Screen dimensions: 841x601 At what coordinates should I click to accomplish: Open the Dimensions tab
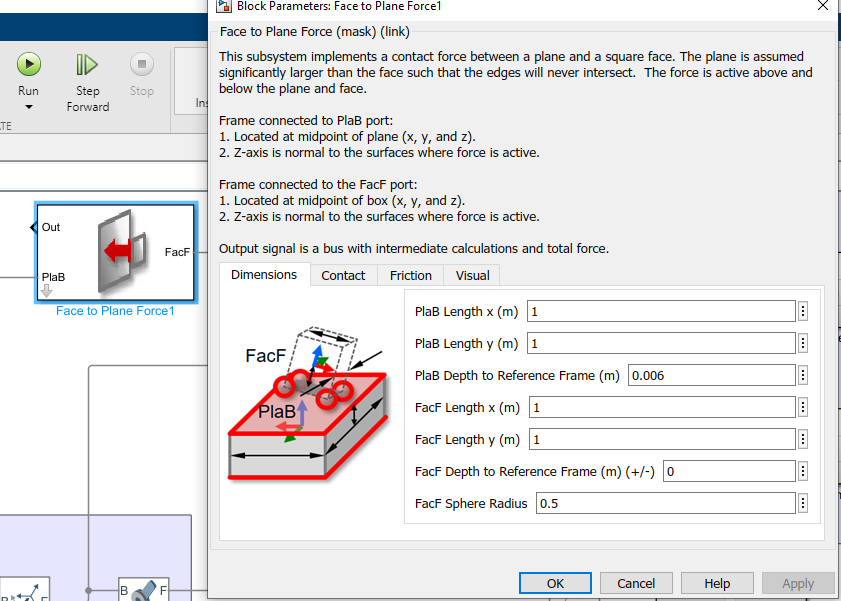(264, 275)
